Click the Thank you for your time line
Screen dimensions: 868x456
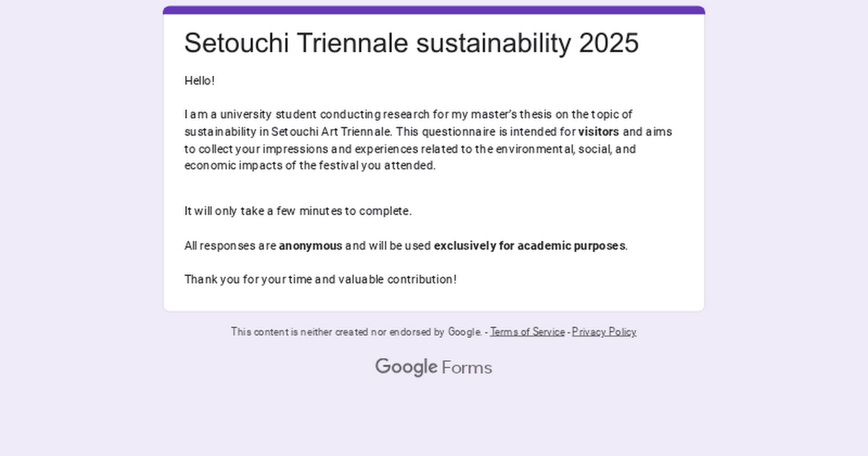pos(320,279)
